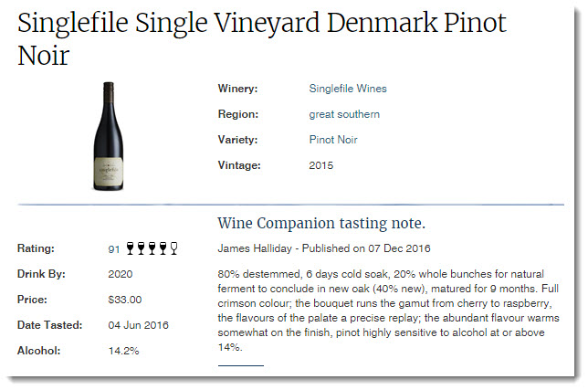Viewport: 588px width, 390px height.
Task: Click the date tasted 04 Jun 2016
Action: tap(139, 325)
